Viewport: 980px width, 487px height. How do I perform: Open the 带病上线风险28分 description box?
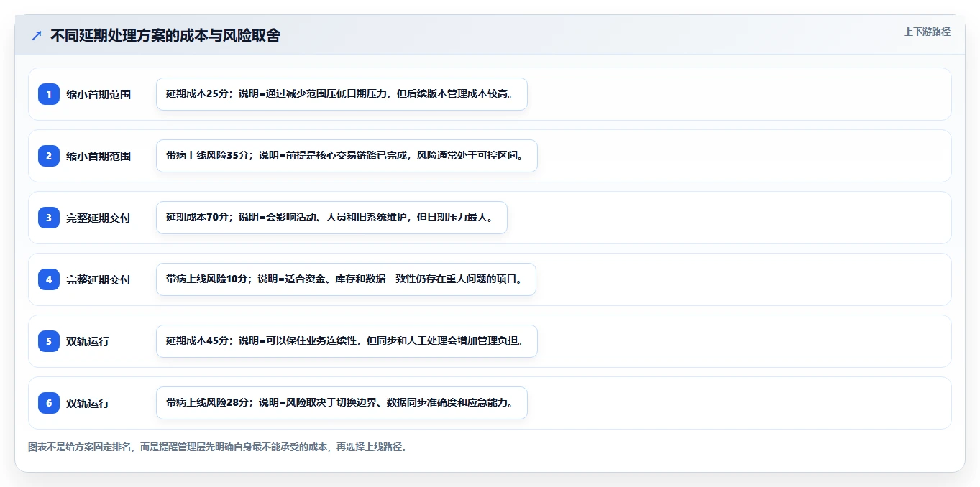(x=342, y=403)
